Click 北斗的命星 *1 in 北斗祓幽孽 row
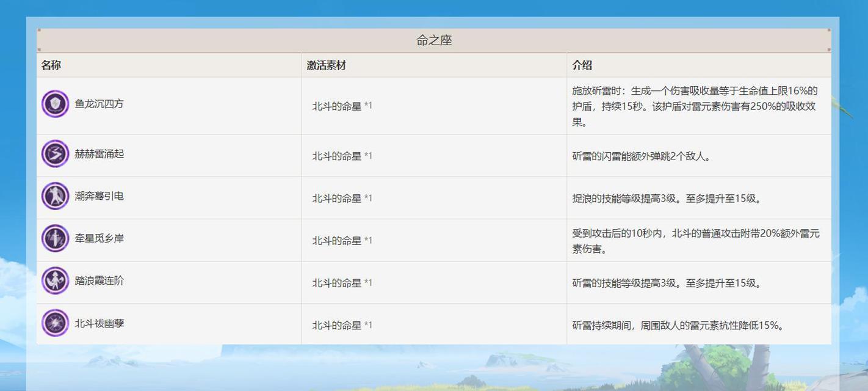Viewport: 868px width, 391px height. coord(342,325)
